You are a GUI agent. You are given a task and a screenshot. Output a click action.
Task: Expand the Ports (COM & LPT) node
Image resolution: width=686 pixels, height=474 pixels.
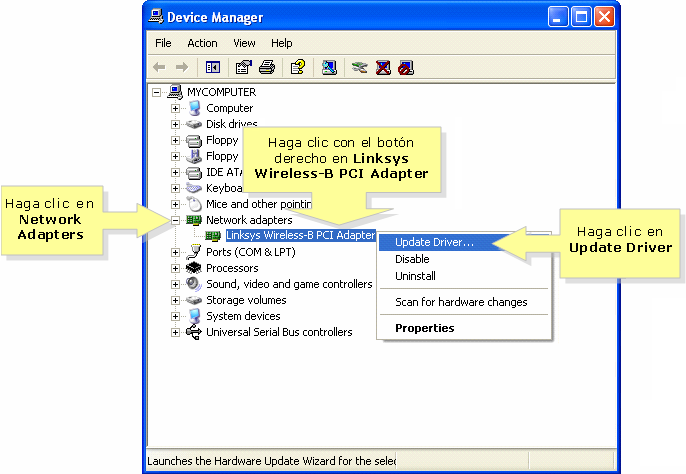[x=175, y=252]
